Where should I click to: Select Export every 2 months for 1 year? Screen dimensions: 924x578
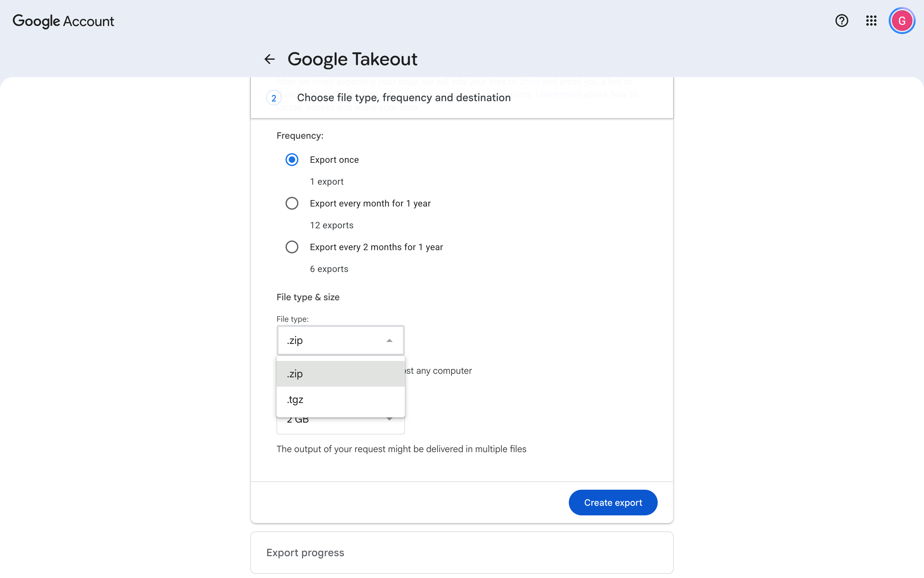292,247
